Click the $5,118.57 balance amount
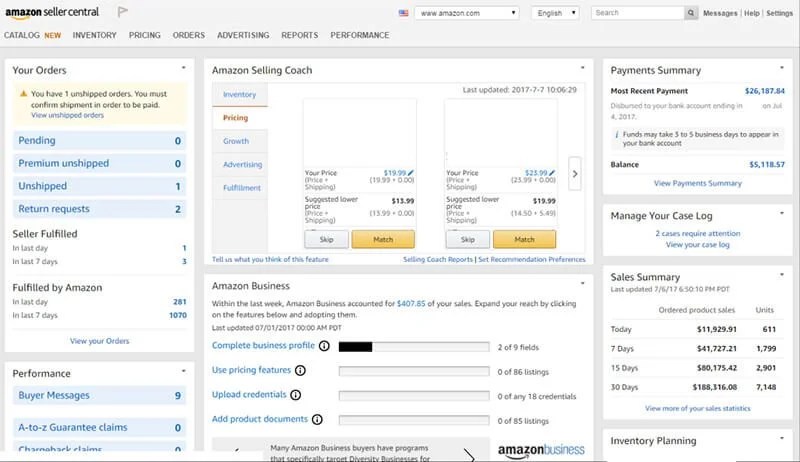Screen dimensions: 800x462 (x=767, y=164)
